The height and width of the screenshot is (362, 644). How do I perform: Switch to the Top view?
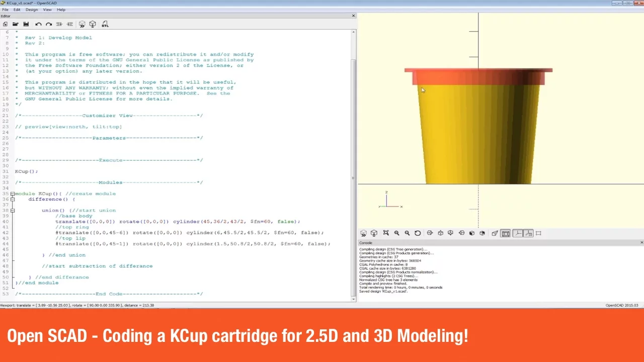click(x=440, y=233)
